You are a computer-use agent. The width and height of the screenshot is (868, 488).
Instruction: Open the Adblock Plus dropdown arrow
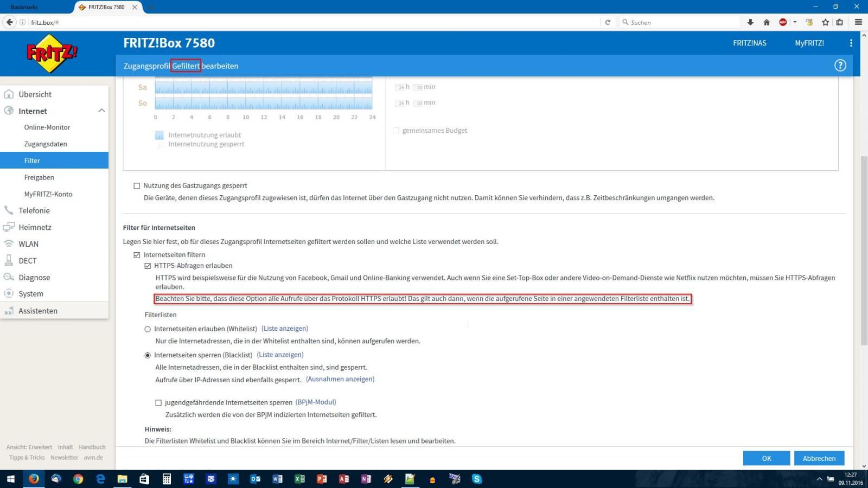pos(795,22)
